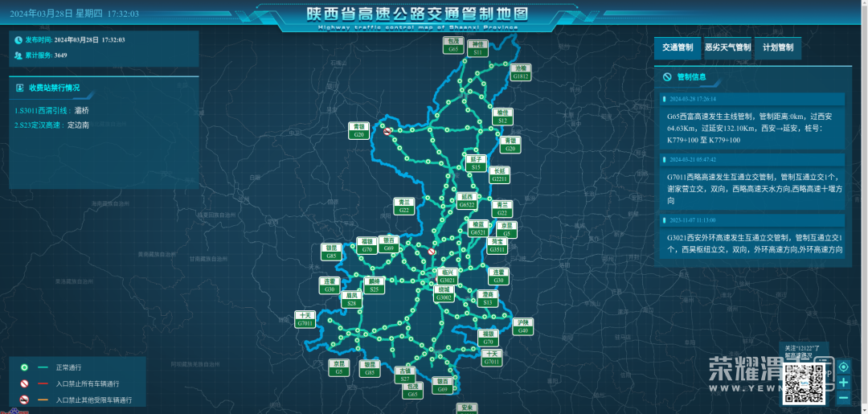Click the no-entry marker on the map's northwest border
The image size is (868, 414).
(387, 131)
